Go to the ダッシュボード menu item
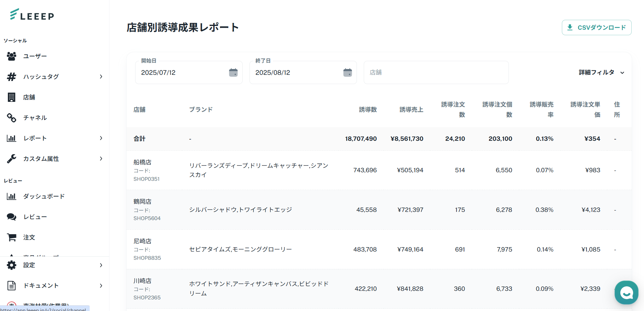644x311 pixels. coord(44,196)
